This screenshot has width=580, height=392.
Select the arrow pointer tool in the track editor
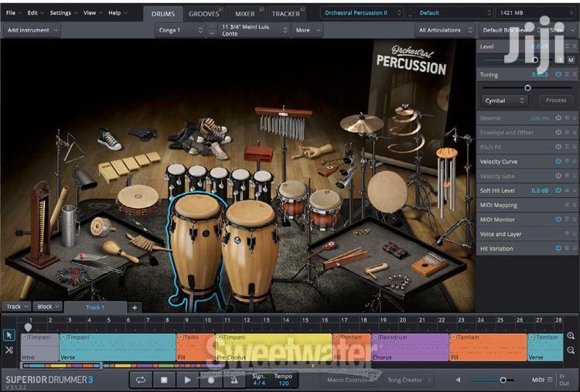click(x=9, y=335)
